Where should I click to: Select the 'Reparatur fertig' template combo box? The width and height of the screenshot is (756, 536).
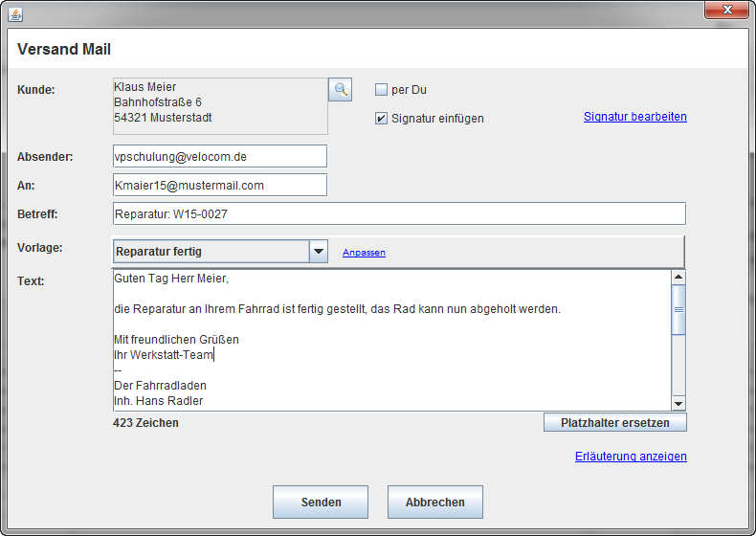coord(211,252)
